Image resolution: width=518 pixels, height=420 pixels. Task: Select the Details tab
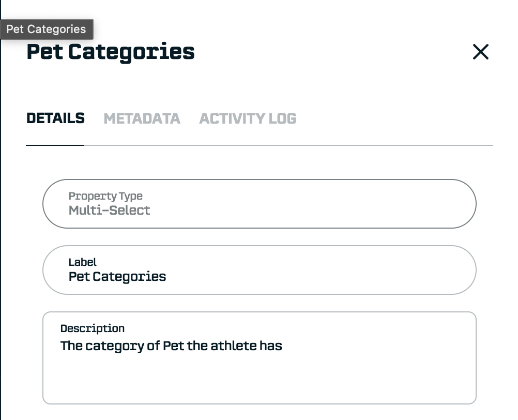55,118
